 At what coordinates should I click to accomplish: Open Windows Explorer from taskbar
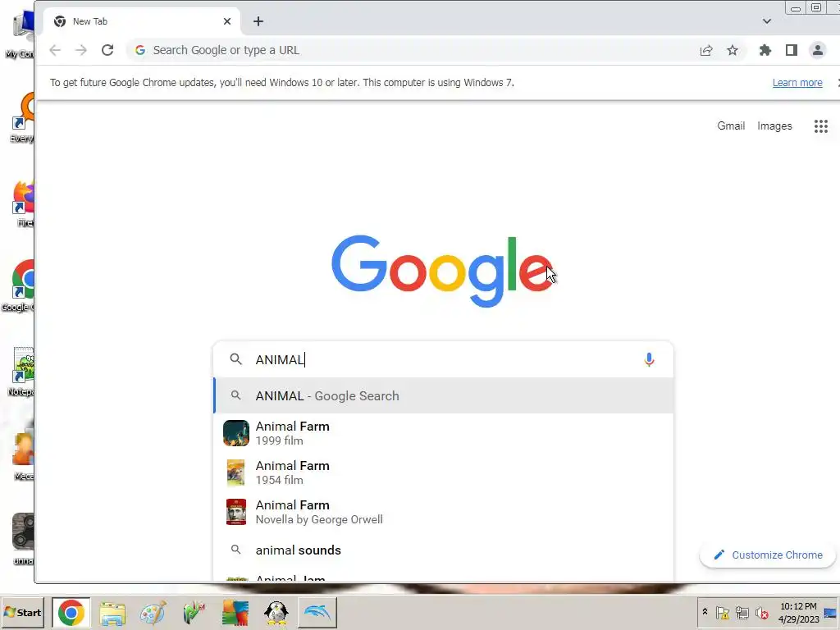pyautogui.click(x=112, y=614)
